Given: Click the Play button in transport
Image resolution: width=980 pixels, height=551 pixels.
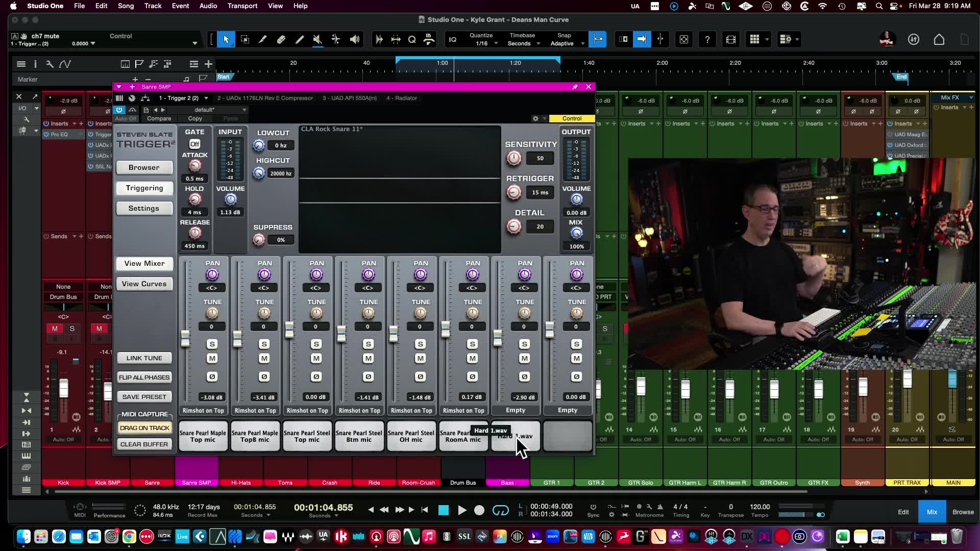Looking at the screenshot, I should (462, 510).
